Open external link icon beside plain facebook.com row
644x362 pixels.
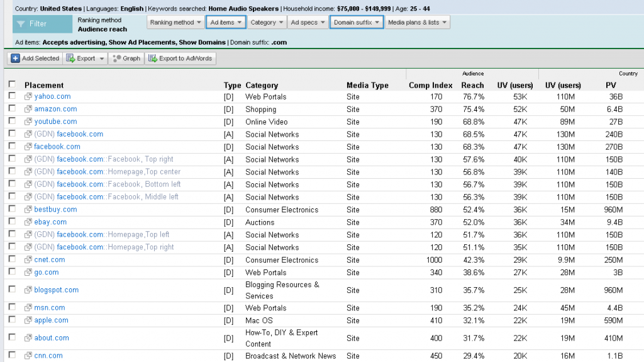coord(28,147)
